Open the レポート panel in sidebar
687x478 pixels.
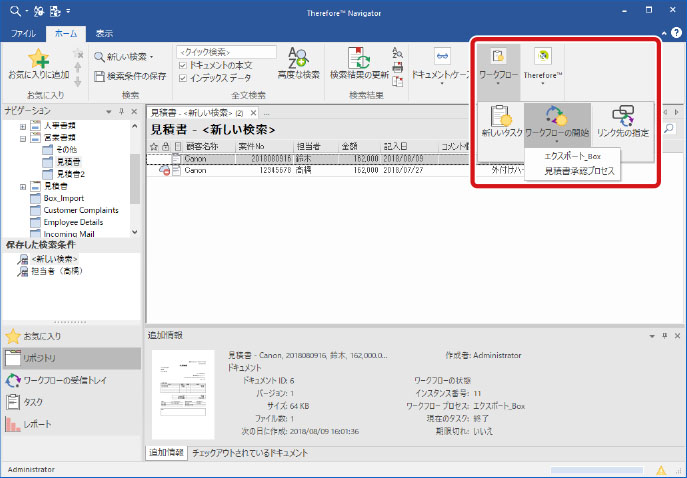tap(40, 424)
